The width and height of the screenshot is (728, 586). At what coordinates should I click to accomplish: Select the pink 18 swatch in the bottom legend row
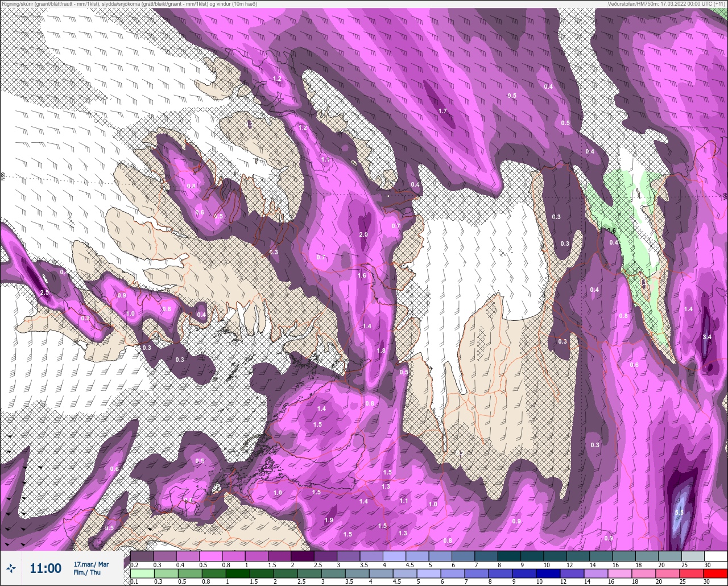tap(644, 573)
